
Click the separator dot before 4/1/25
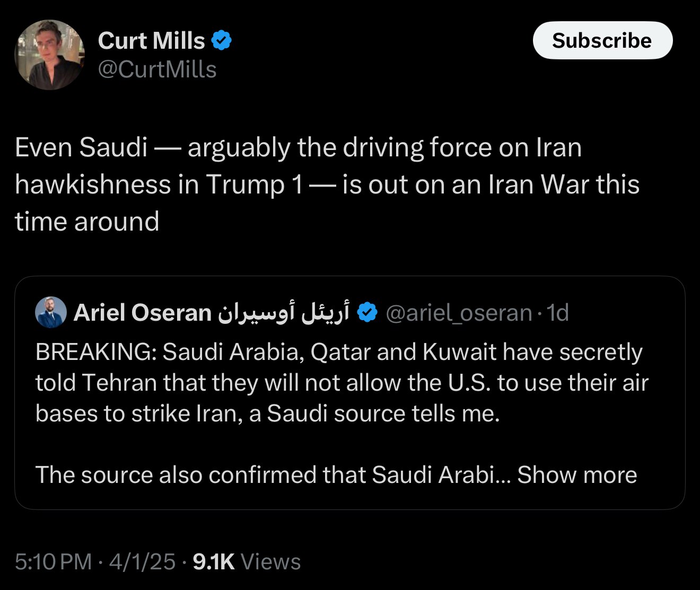click(x=101, y=561)
